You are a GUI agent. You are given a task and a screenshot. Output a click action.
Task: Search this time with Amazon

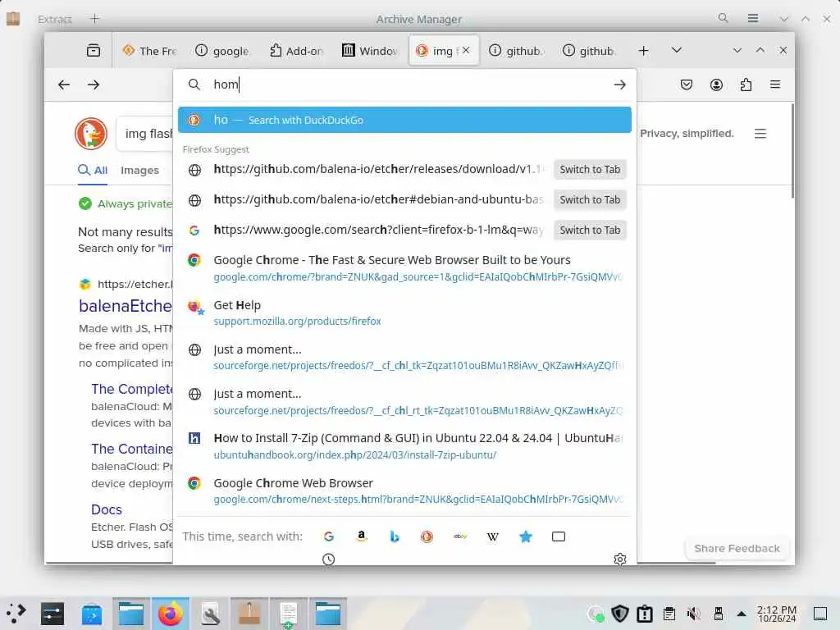coord(362,536)
